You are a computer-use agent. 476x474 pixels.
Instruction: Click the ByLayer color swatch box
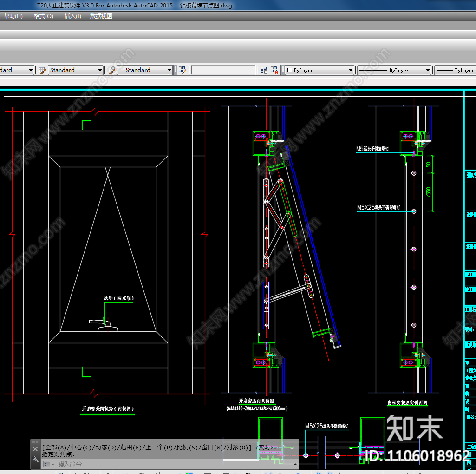[290, 70]
